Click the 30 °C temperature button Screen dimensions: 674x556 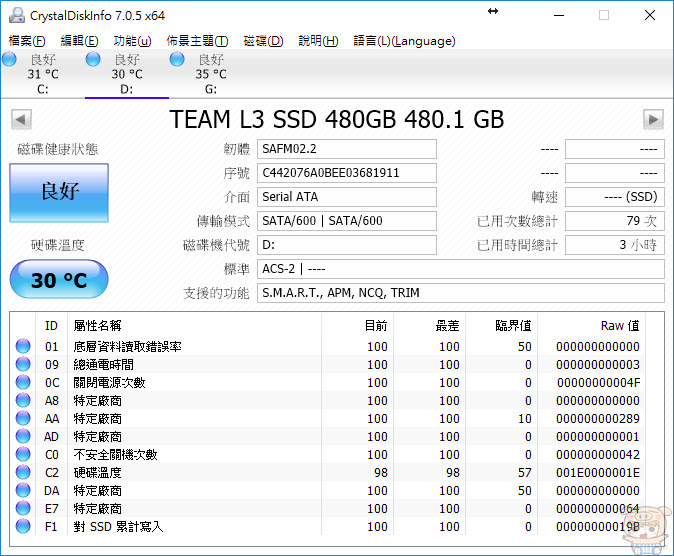point(59,280)
